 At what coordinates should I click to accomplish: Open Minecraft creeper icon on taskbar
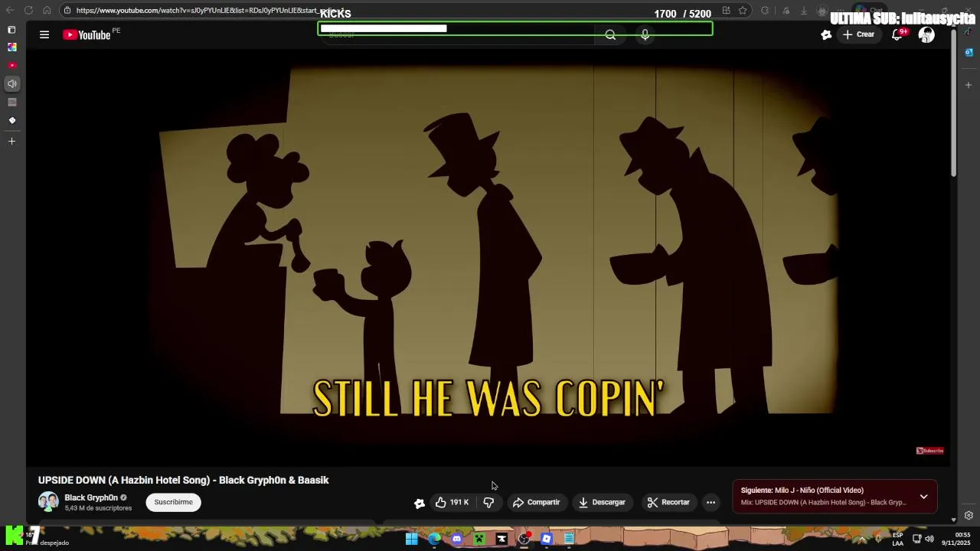pyautogui.click(x=479, y=539)
